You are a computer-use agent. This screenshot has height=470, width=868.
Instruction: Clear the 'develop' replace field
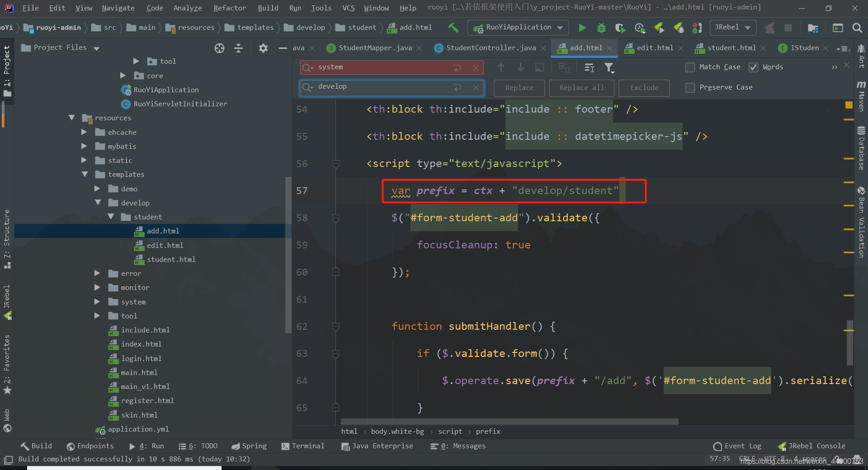(x=476, y=87)
